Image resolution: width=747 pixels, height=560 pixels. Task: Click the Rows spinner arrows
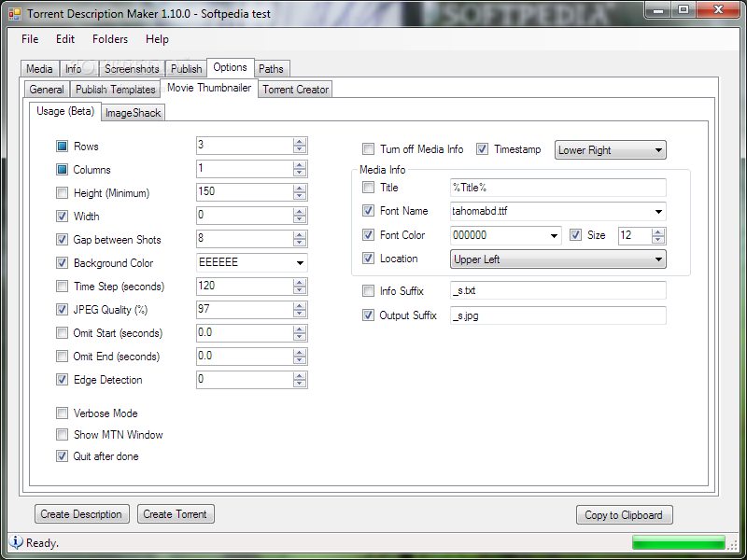coord(300,146)
